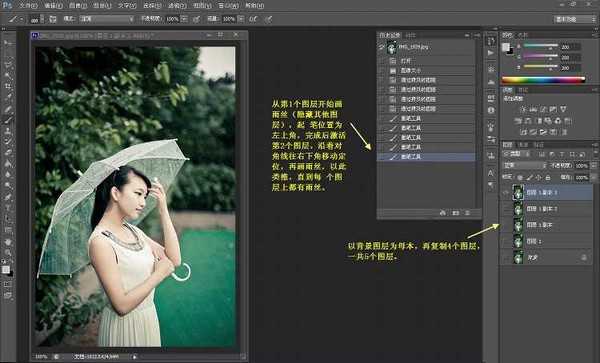The height and width of the screenshot is (363, 600).
Task: Toggle visibility eye of layer 图层1
Action: click(506, 241)
